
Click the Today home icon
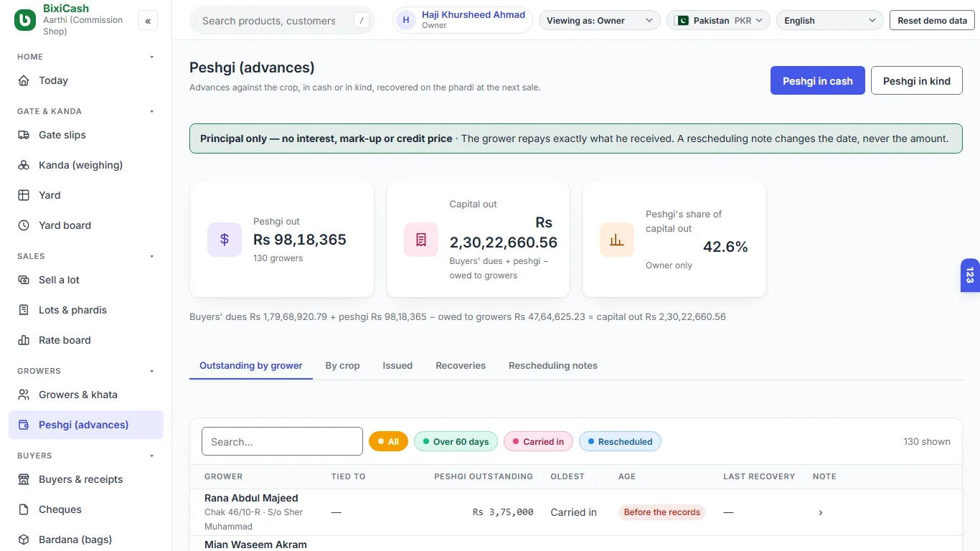[24, 80]
